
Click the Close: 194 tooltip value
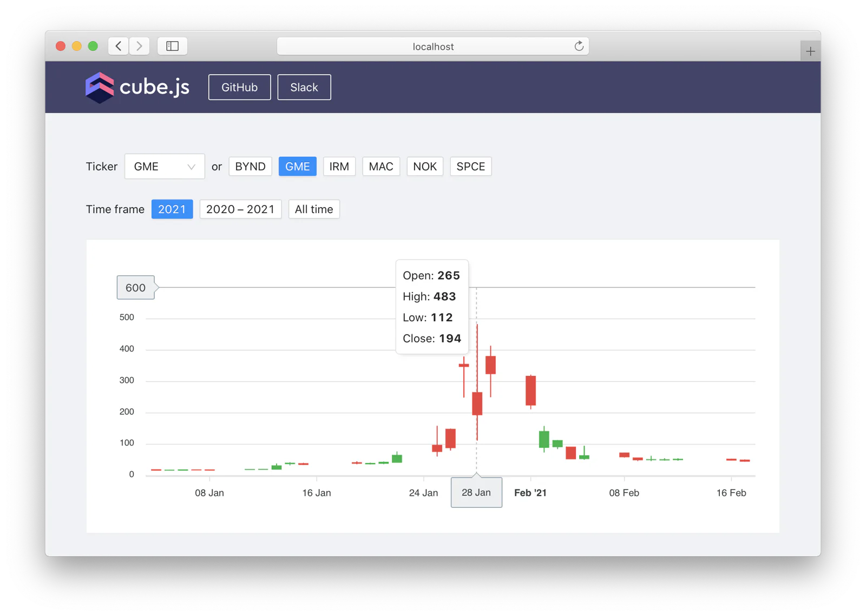coord(432,339)
